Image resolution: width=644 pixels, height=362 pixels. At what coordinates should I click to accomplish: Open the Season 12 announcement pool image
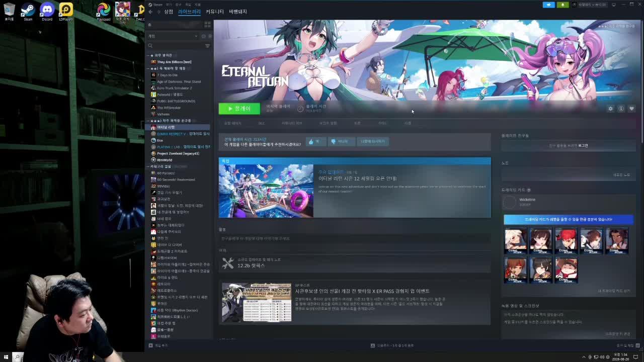point(266,191)
